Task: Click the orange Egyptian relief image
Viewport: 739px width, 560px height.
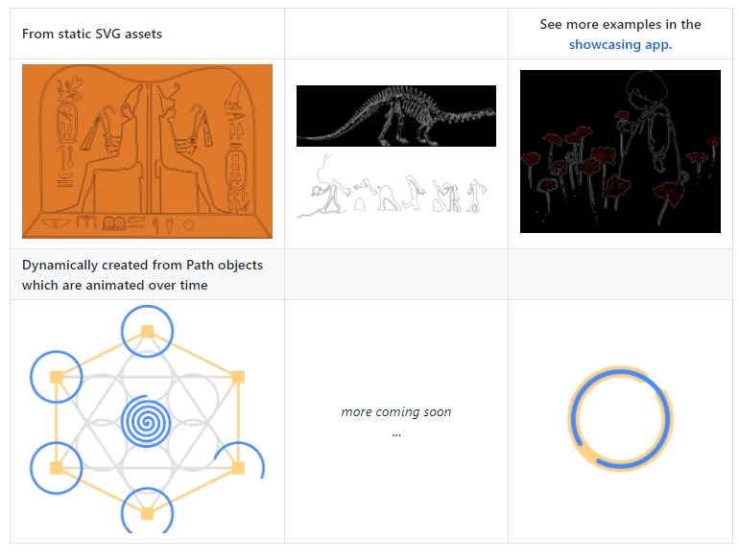Action: [x=147, y=152]
